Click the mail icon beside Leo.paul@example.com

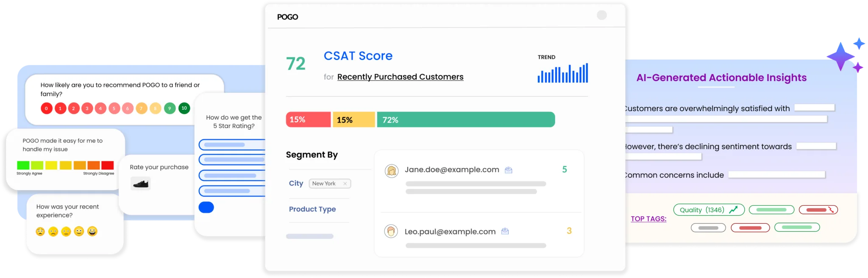point(505,231)
